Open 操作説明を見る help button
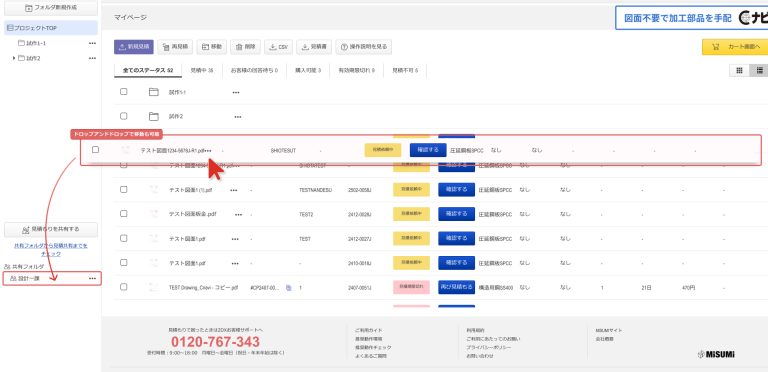This screenshot has width=768, height=372. click(363, 47)
